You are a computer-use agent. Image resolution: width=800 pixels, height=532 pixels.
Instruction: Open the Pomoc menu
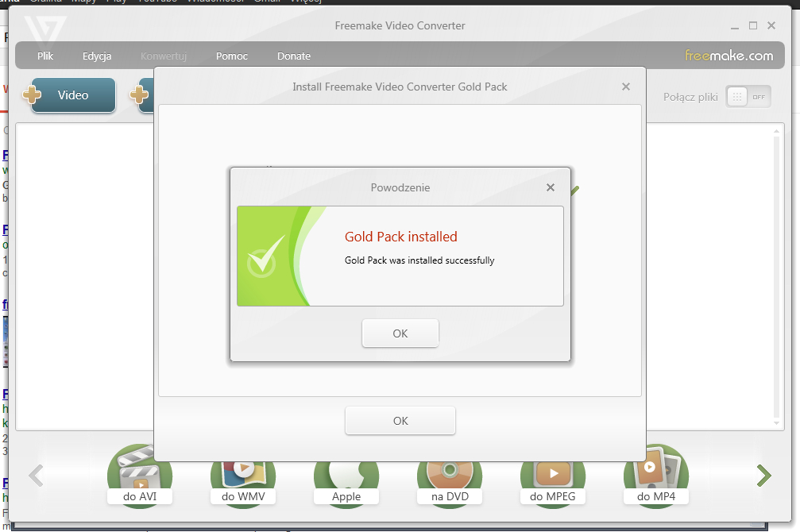pos(232,56)
